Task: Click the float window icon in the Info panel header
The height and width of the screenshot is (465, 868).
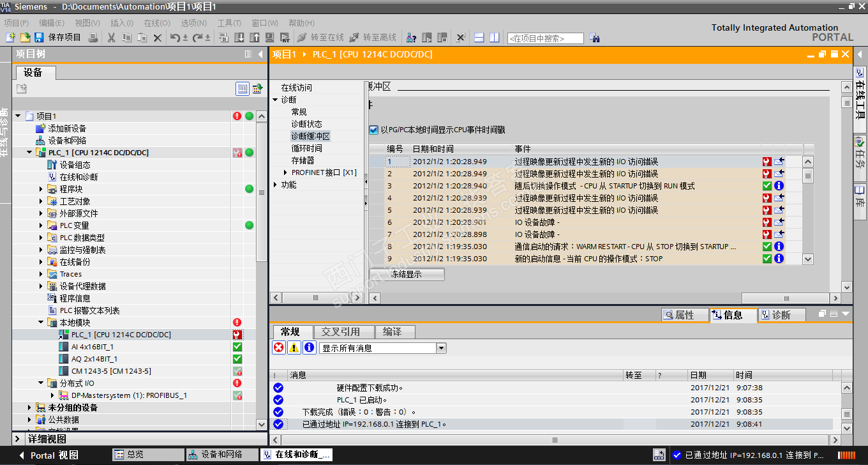Action: (823, 314)
